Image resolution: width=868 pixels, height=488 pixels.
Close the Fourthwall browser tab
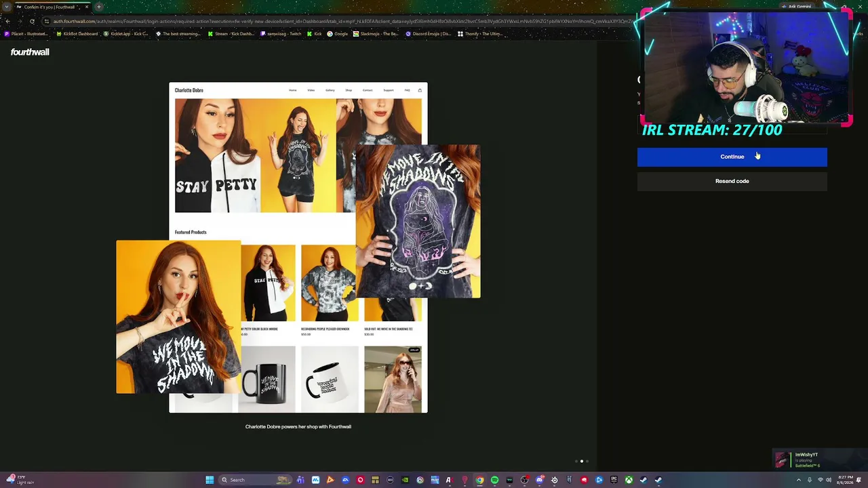tap(87, 7)
